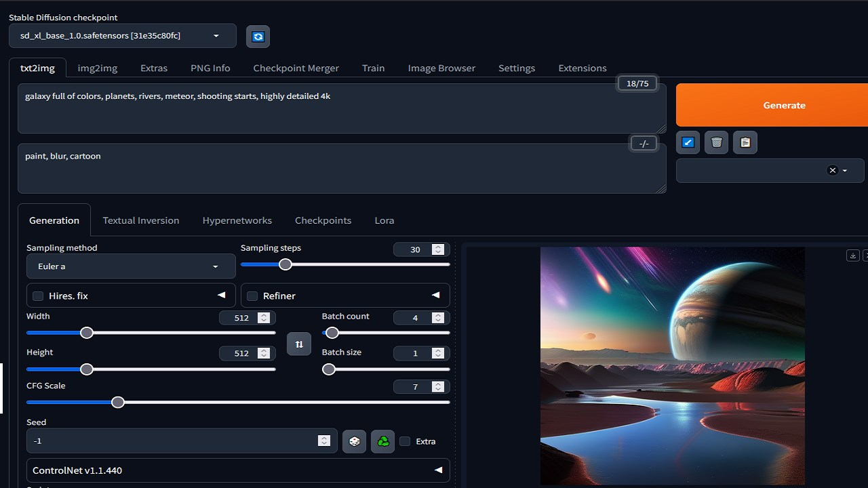Open the Euler a sampling method dropdown

pyautogui.click(x=130, y=266)
